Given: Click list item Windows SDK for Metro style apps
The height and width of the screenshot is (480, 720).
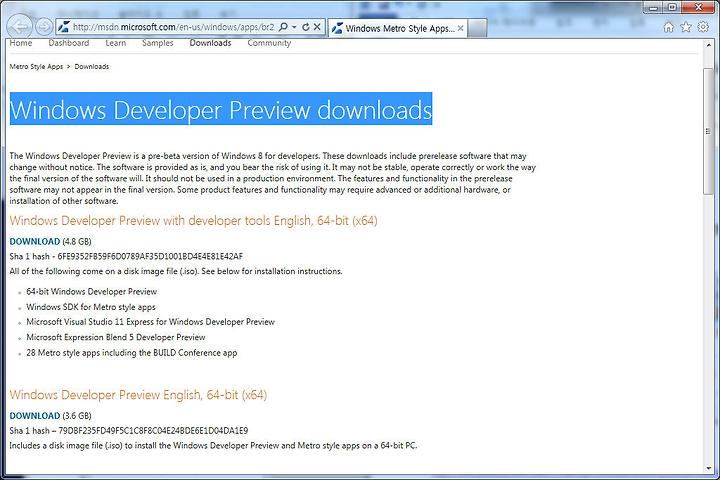Looking at the screenshot, I should [91, 307].
